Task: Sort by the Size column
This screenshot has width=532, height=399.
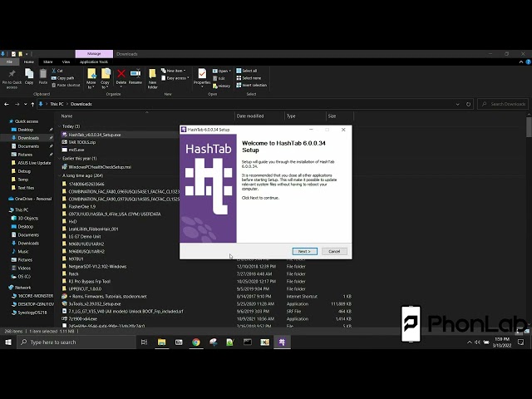Action: (x=340, y=116)
